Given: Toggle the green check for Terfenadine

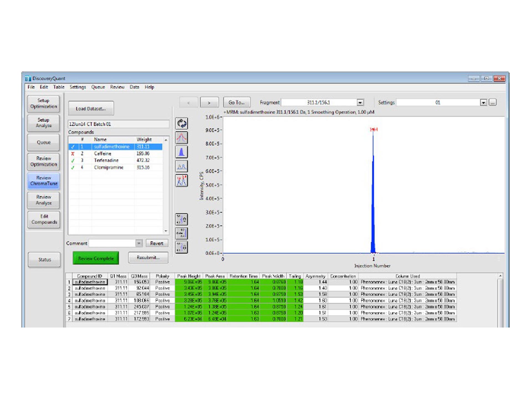Looking at the screenshot, I should click(x=73, y=160).
